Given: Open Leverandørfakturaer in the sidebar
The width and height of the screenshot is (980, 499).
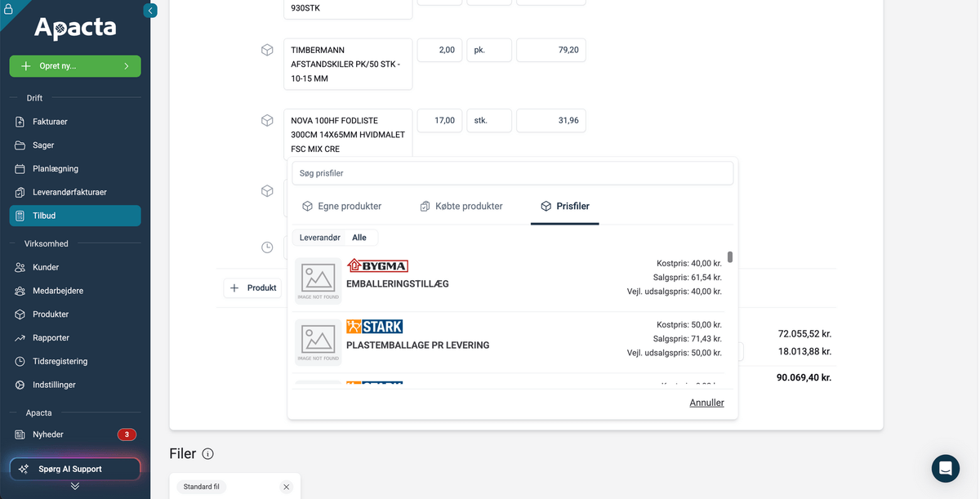Looking at the screenshot, I should point(69,193).
